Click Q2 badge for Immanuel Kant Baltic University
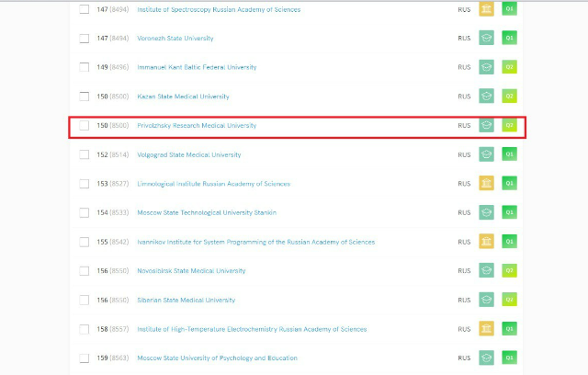Screen dimensions: 588x375 point(509,67)
